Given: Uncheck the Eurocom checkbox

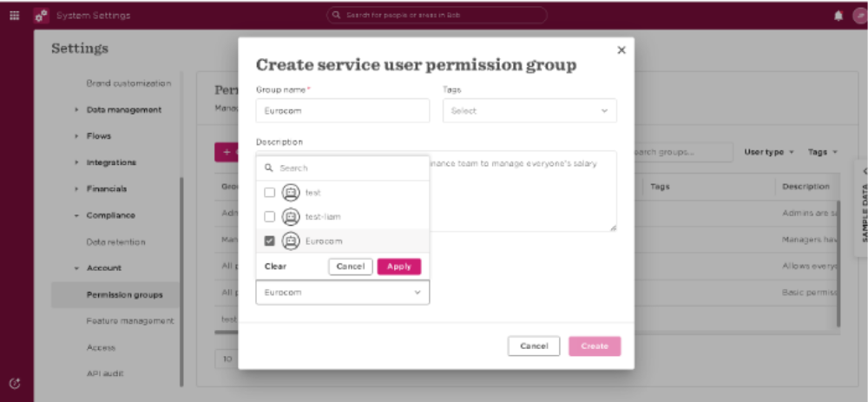Looking at the screenshot, I should point(270,241).
